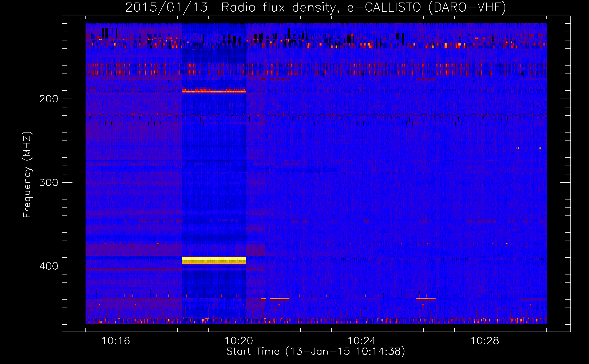Viewport: 589px width, 364px height.
Task: Click the 10:28 time tick label
Action: coord(485,341)
